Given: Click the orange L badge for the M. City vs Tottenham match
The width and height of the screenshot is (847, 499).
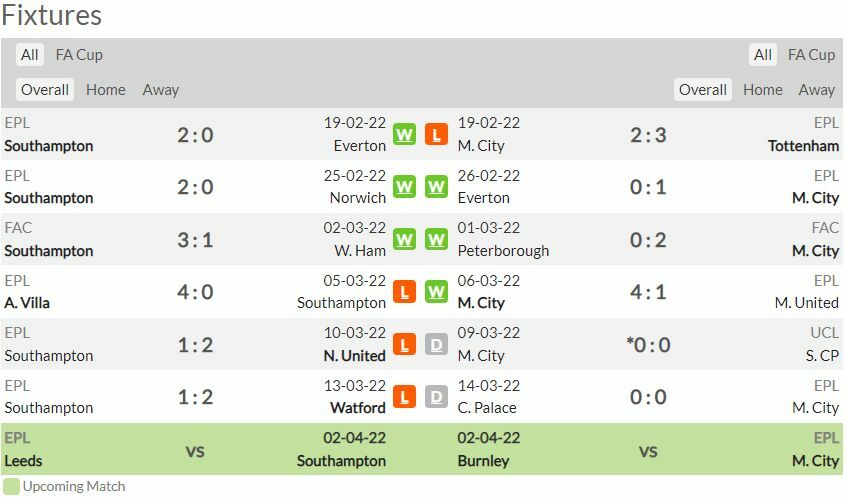Looking at the screenshot, I should (436, 134).
